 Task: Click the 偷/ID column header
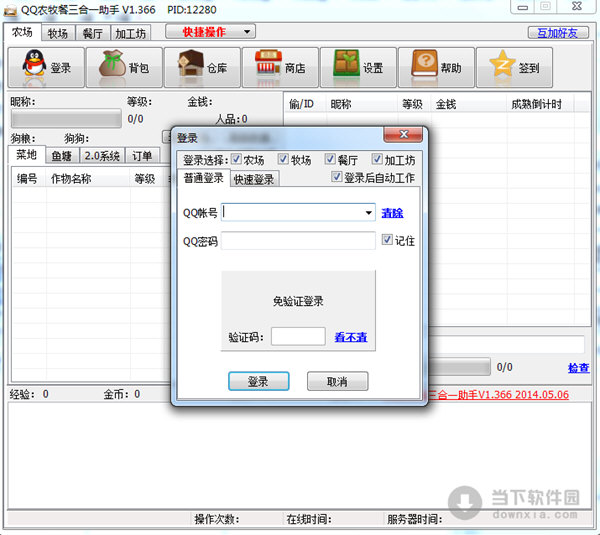click(305, 104)
